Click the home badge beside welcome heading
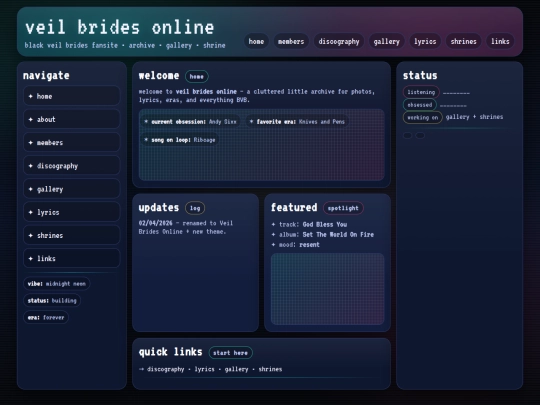The height and width of the screenshot is (405, 540). [x=197, y=76]
